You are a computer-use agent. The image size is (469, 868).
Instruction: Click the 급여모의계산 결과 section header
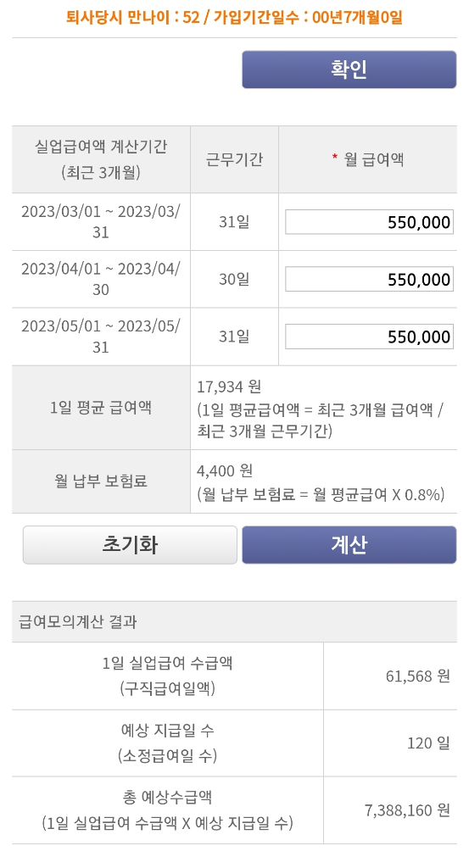click(x=78, y=621)
